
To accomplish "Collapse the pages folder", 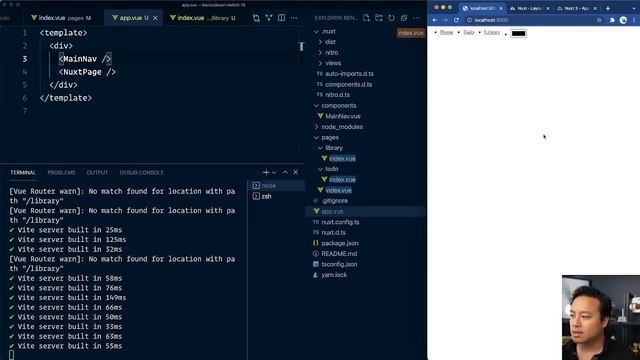I will [x=330, y=138].
